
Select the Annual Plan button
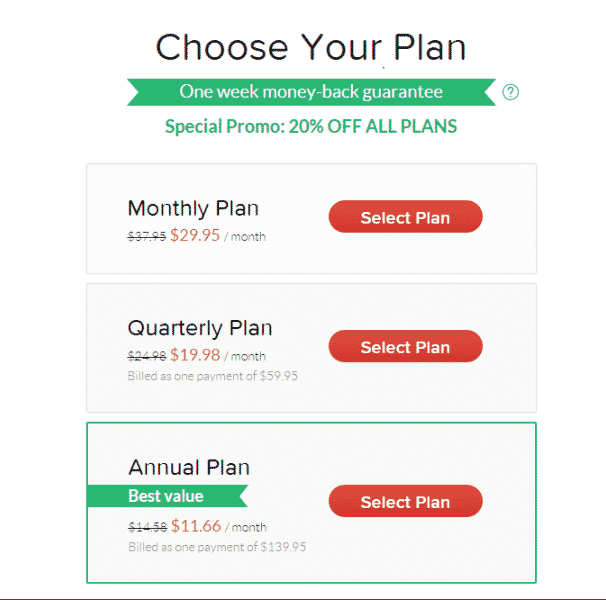tap(405, 502)
